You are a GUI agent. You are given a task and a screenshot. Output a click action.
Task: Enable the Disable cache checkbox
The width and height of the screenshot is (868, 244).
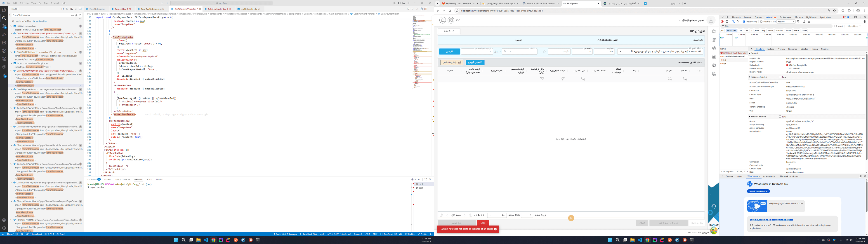point(762,21)
